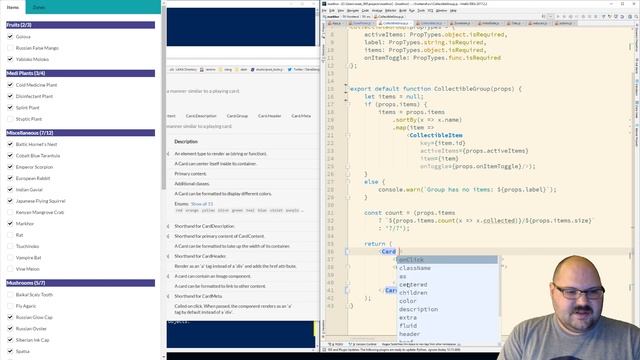
Task: Collapse the CollectibleItem JSX fold marker
Action: pyautogui.click(x=349, y=136)
